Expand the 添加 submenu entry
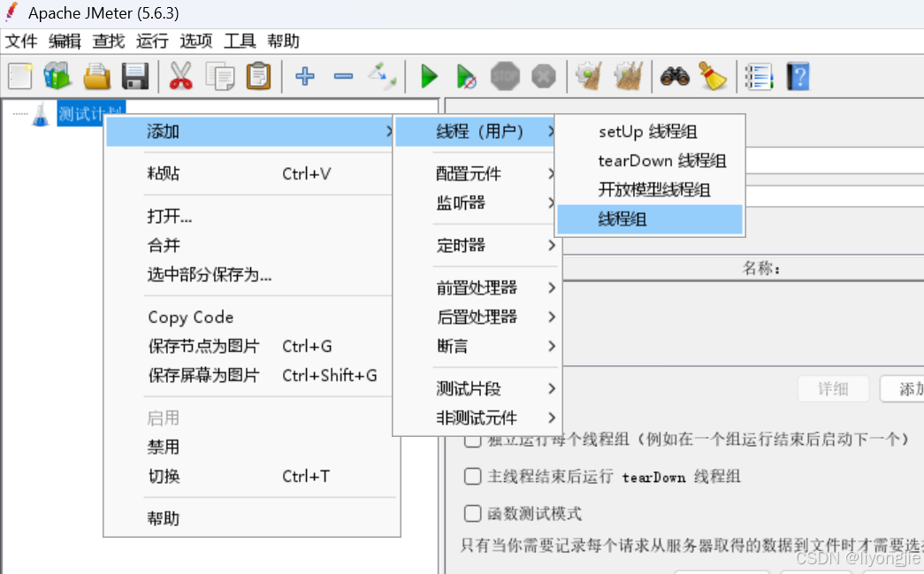Image resolution: width=924 pixels, height=574 pixels. 250,131
